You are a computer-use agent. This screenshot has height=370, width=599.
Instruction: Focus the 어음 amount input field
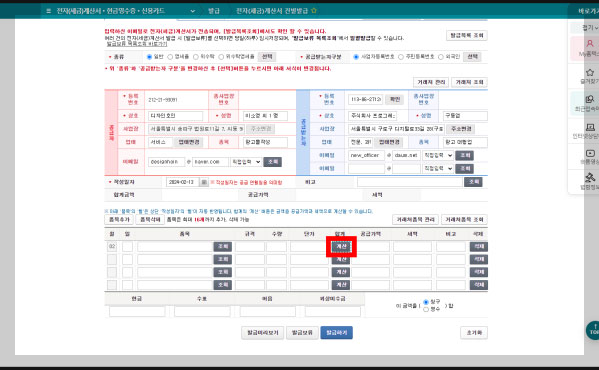pyautogui.click(x=267, y=312)
